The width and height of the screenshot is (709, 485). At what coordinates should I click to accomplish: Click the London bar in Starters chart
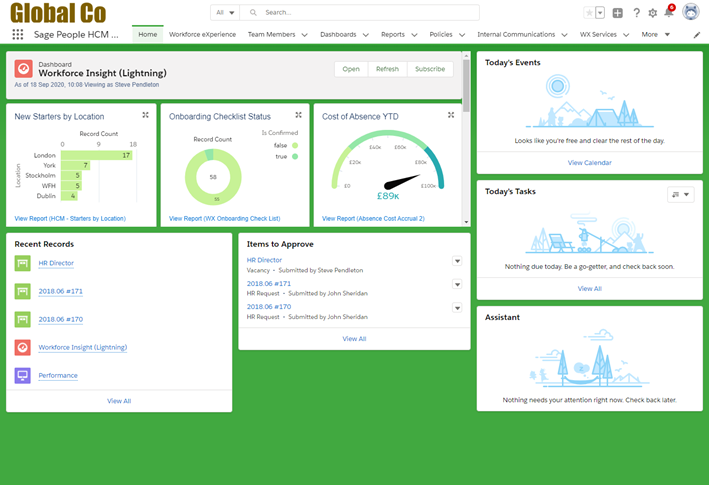coord(98,156)
